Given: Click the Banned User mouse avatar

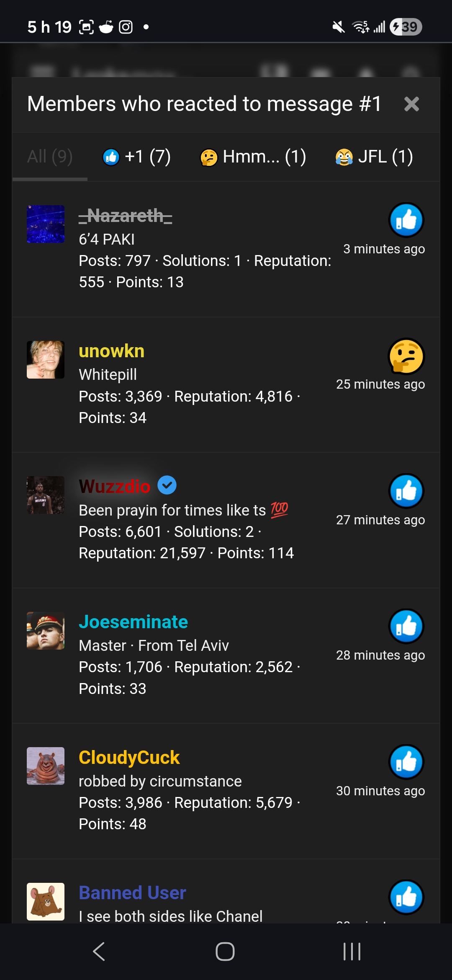Looking at the screenshot, I should tap(45, 901).
